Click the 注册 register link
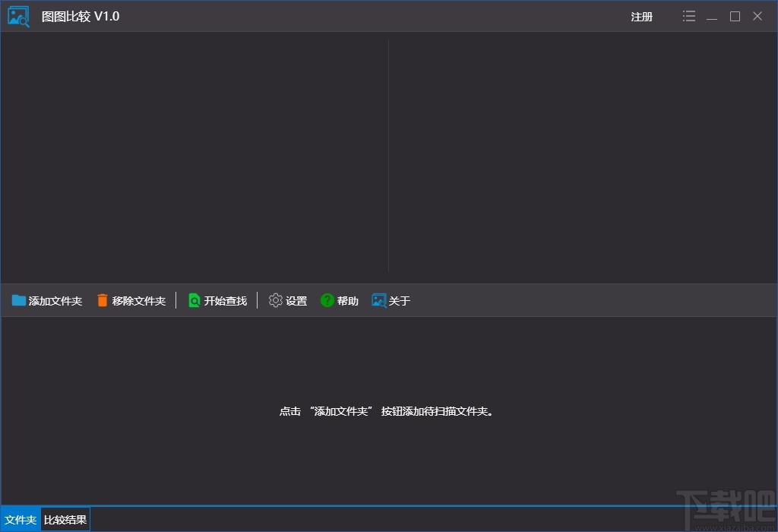Image resolution: width=778 pixels, height=532 pixels. [x=641, y=16]
